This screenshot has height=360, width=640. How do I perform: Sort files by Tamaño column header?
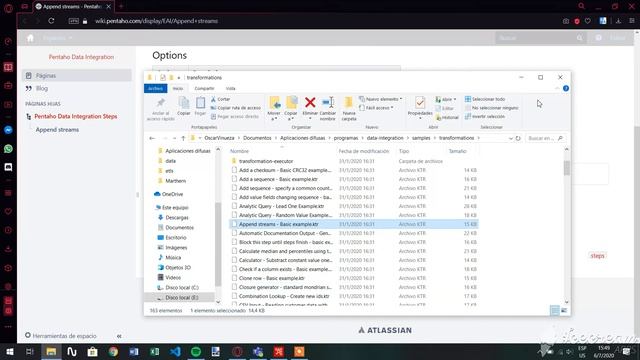457,151
